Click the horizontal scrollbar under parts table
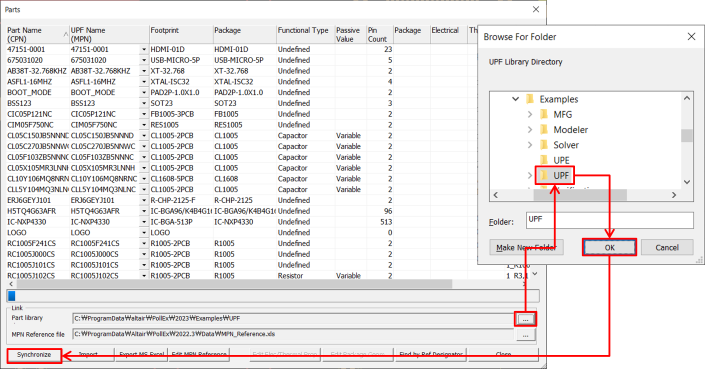Viewport: 705px width, 369px height. [x=234, y=284]
